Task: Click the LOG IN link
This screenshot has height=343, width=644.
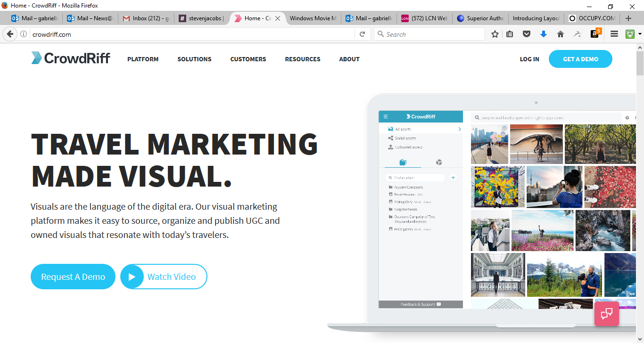Action: (529, 59)
